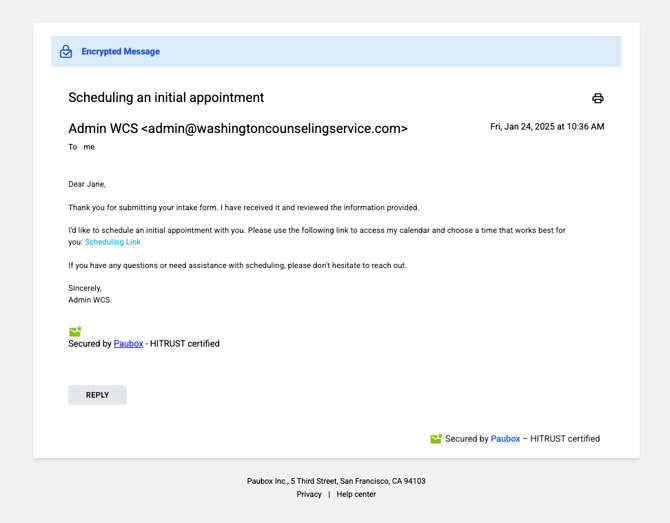This screenshot has height=523, width=670.
Task: Click the encrypted lock envelope icon
Action: point(66,51)
